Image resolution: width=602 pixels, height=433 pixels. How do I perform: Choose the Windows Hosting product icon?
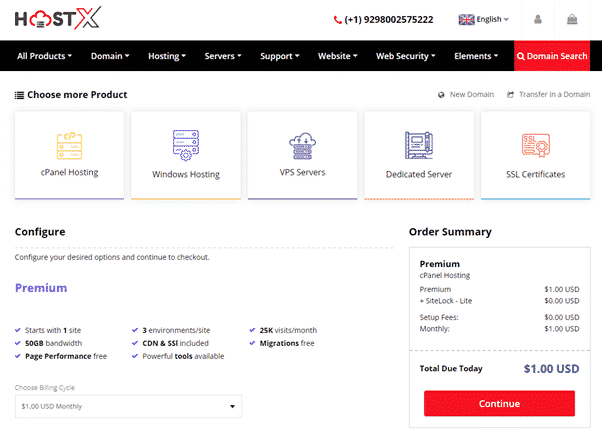186,144
